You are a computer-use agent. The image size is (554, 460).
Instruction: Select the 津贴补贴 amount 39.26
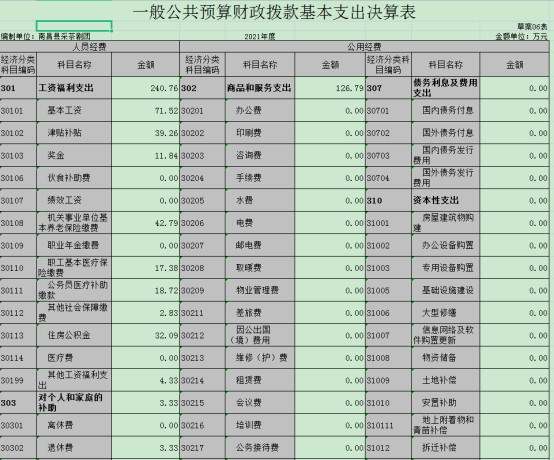146,133
